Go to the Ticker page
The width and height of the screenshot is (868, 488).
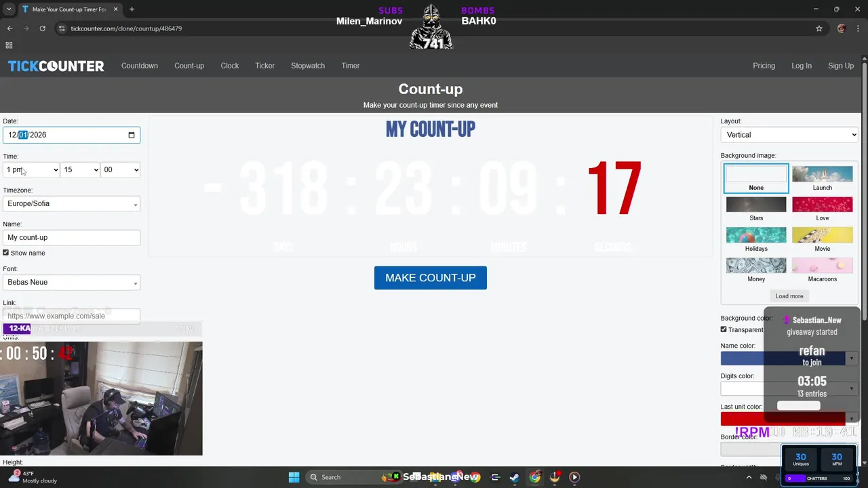(x=265, y=66)
